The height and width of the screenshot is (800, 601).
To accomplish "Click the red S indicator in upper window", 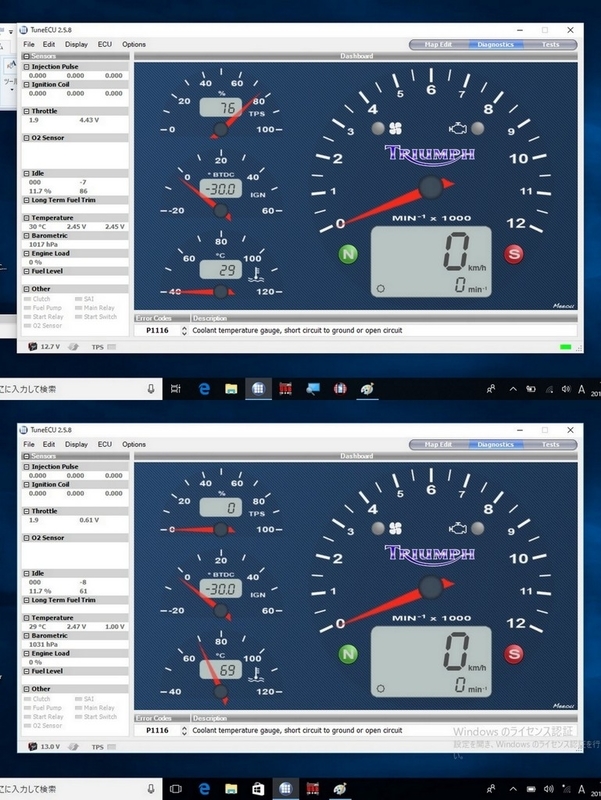I will [514, 254].
